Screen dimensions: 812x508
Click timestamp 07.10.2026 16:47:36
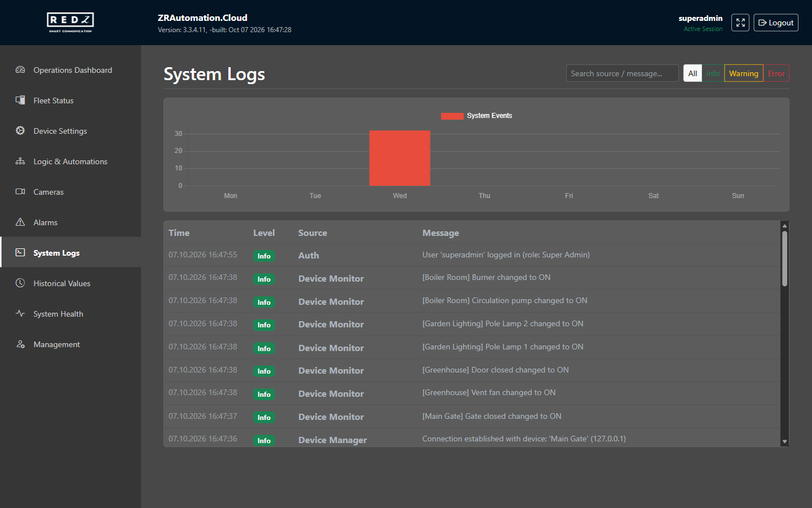203,439
